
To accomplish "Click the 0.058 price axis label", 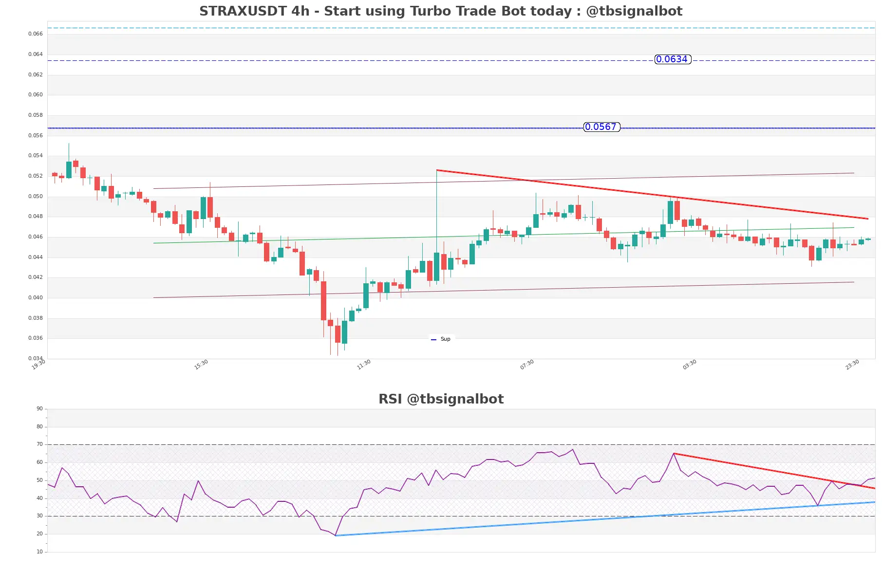I will point(35,115).
